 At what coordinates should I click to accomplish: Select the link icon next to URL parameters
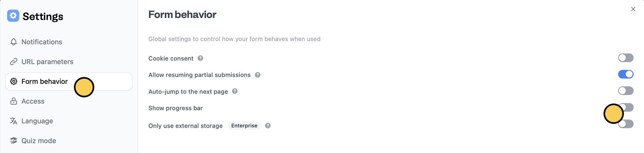14,61
